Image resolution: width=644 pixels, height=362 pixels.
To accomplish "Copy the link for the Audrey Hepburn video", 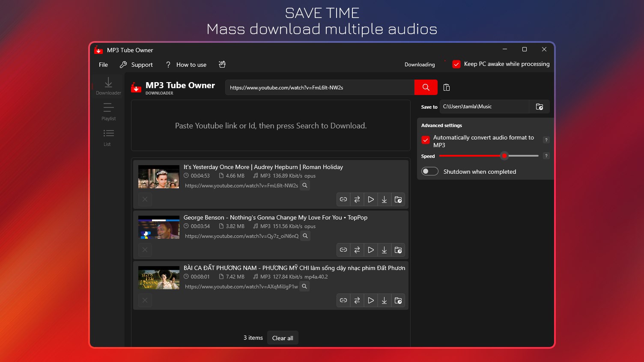I will click(343, 199).
